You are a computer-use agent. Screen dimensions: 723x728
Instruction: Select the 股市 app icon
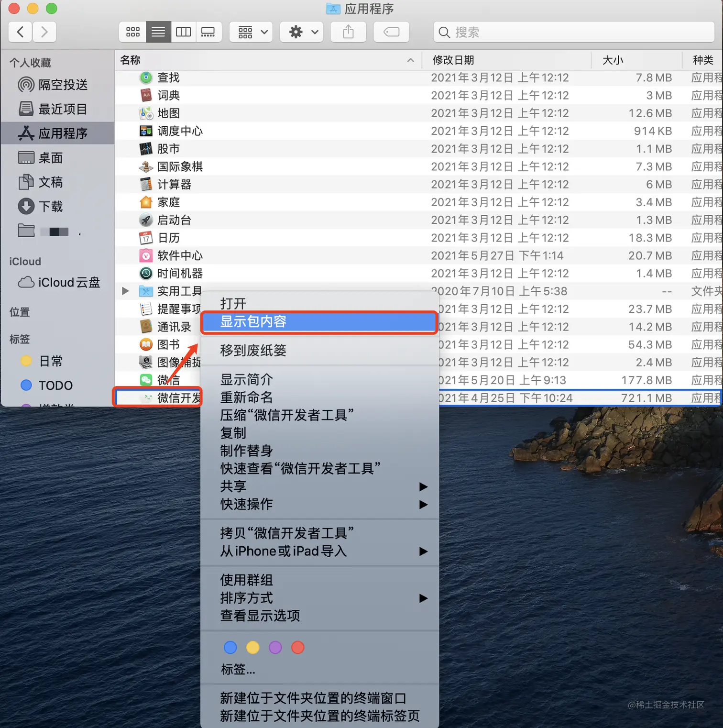(146, 149)
